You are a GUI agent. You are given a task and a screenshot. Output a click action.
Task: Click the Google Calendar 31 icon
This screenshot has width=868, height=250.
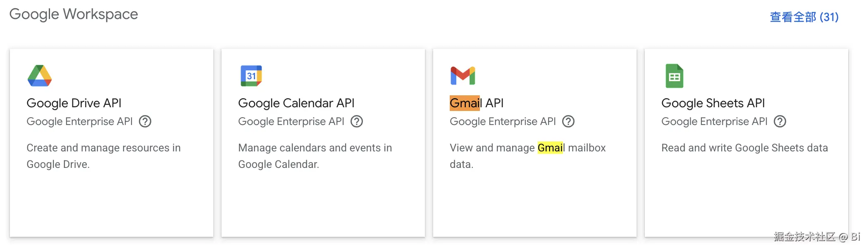click(x=252, y=75)
